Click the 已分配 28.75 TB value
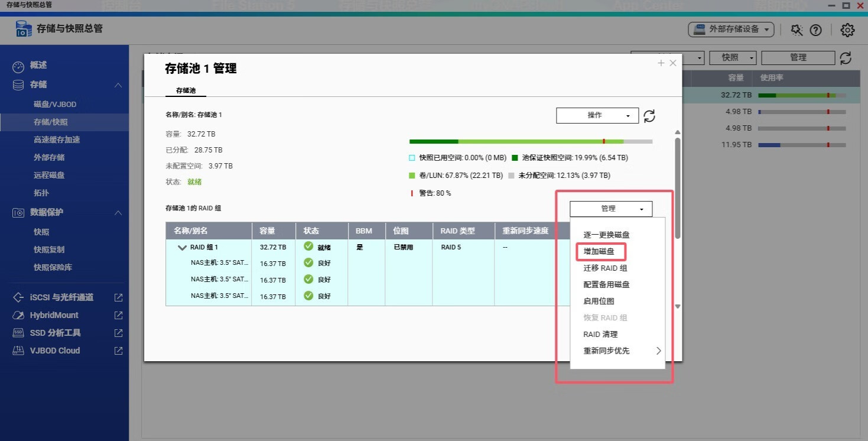Screen dimensions: 868x441 208,150
